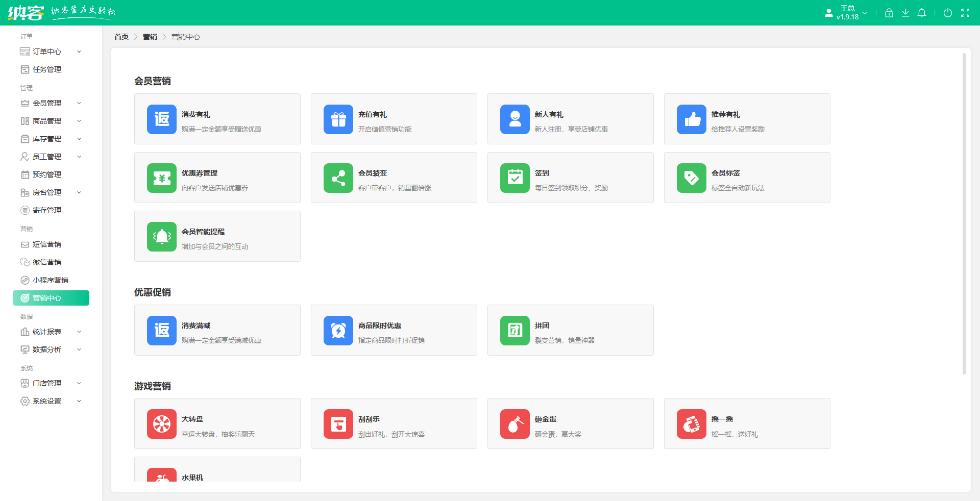Viewport: 980px width, 501px height.
Task: Click the green share icon for 会员裂变
Action: [x=338, y=178]
